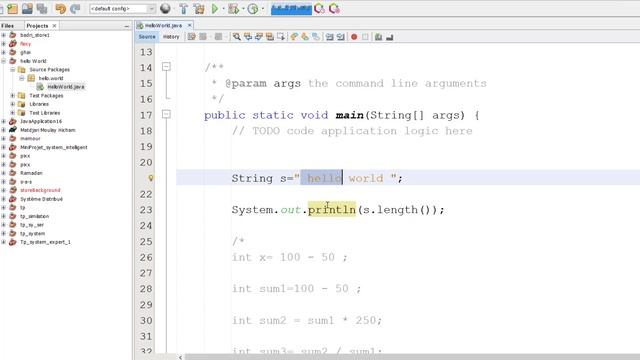Collapse the Javadoc comment fold at line 14
This screenshot has height=360, width=640.
[x=166, y=67]
